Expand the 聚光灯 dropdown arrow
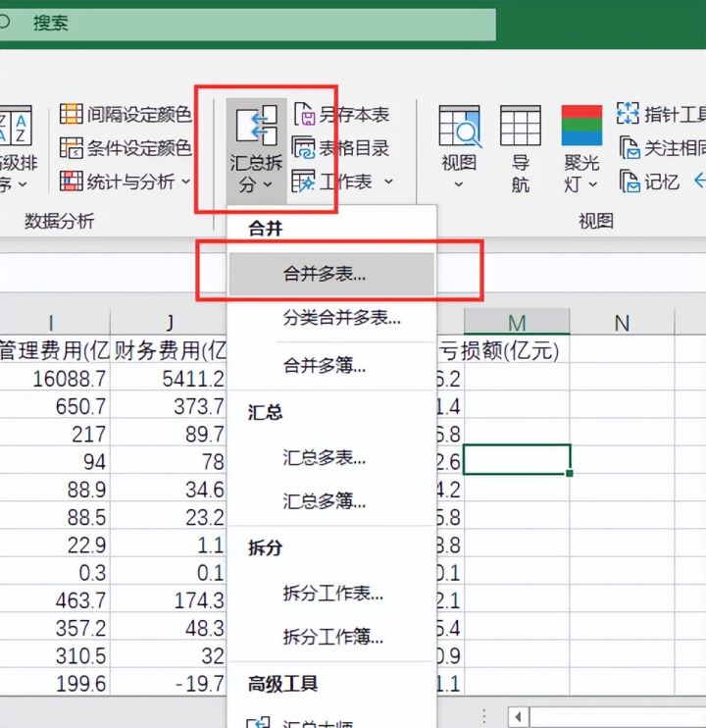The height and width of the screenshot is (728, 706). tap(593, 184)
